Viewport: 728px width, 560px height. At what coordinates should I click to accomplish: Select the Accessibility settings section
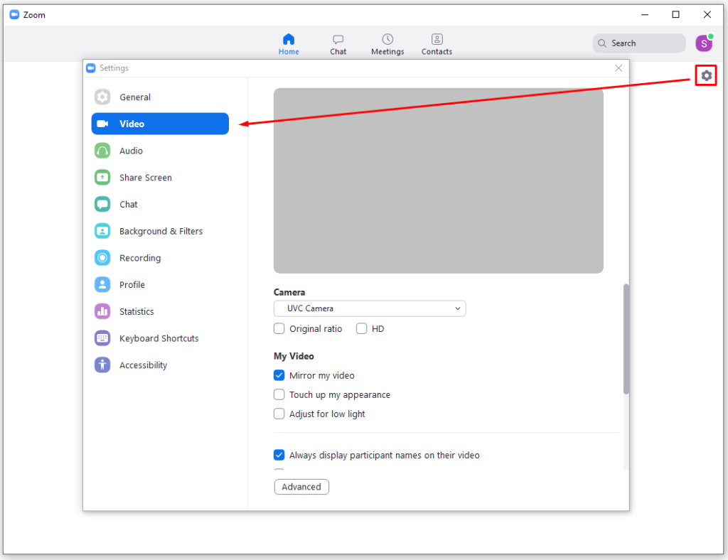coord(143,365)
